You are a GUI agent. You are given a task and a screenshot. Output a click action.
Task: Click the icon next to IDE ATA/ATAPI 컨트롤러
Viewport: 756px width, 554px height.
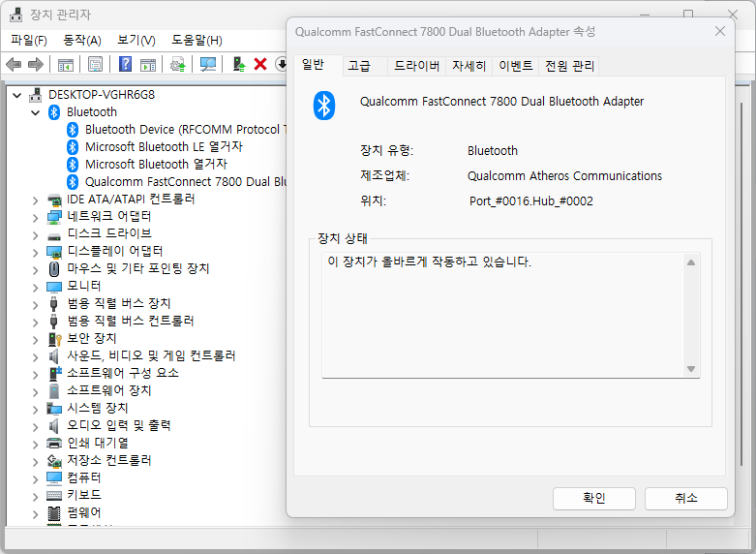click(x=54, y=200)
